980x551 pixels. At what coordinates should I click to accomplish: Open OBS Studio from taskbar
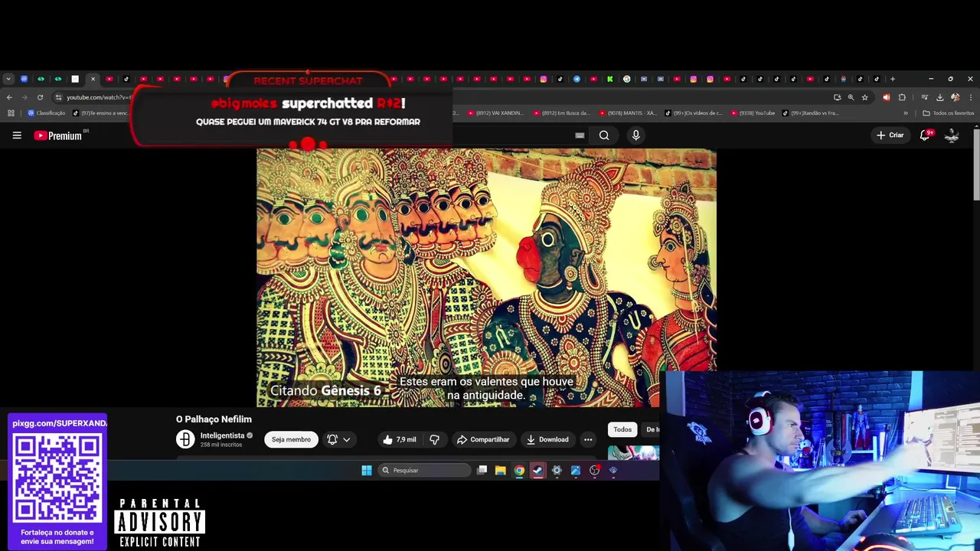pos(595,471)
